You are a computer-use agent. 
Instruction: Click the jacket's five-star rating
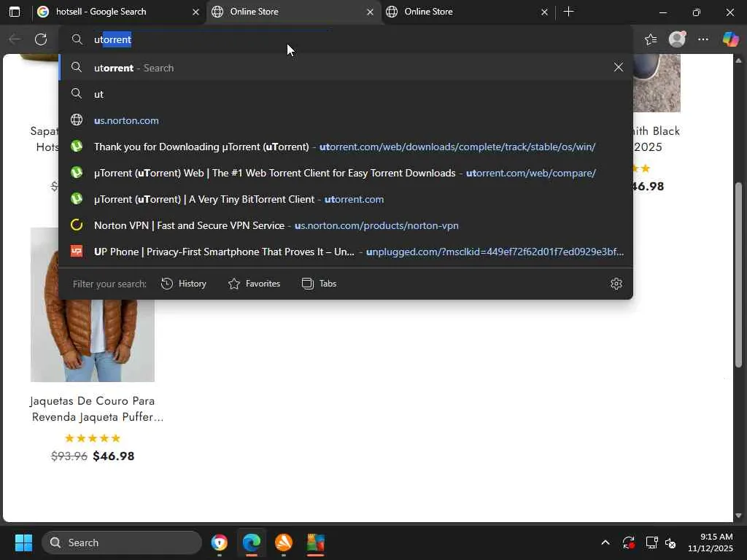[93, 438]
